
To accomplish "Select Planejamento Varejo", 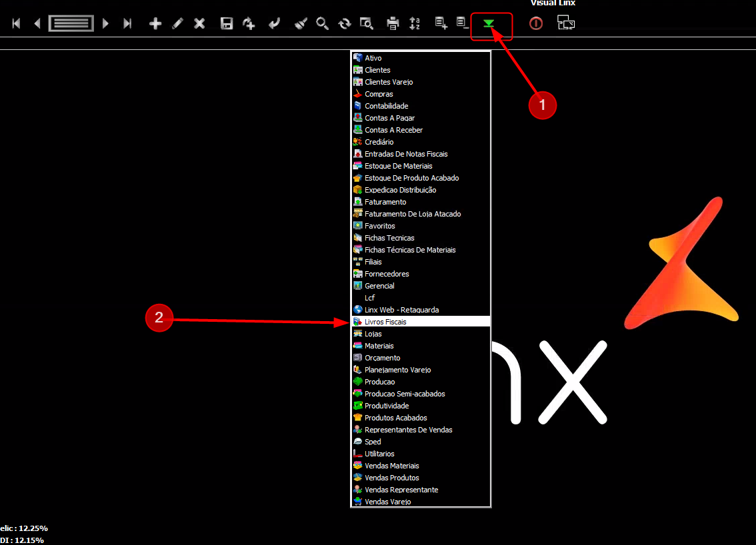I will 421,370.
